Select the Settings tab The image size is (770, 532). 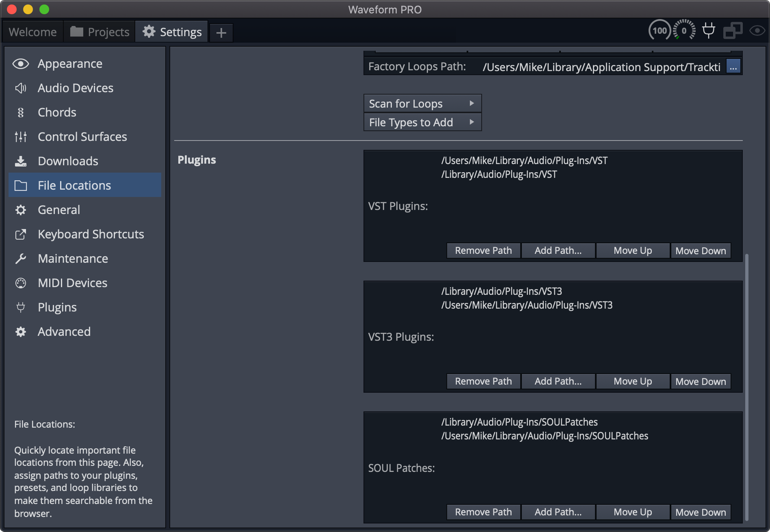tap(171, 32)
